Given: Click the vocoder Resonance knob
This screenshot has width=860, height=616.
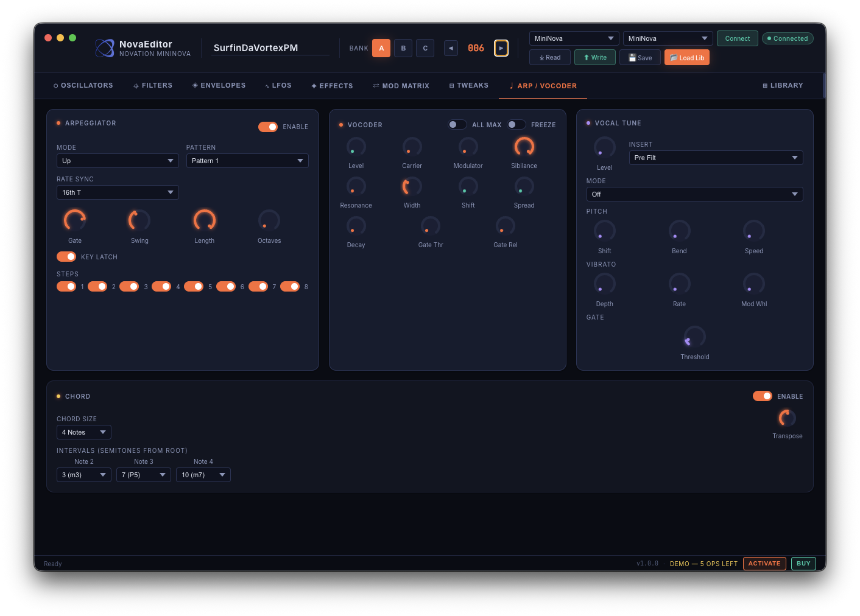Looking at the screenshot, I should pos(356,186).
